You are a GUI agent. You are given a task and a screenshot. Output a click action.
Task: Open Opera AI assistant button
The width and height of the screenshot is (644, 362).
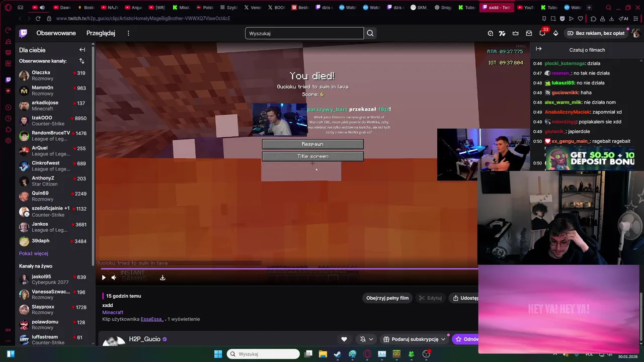pos(624,19)
